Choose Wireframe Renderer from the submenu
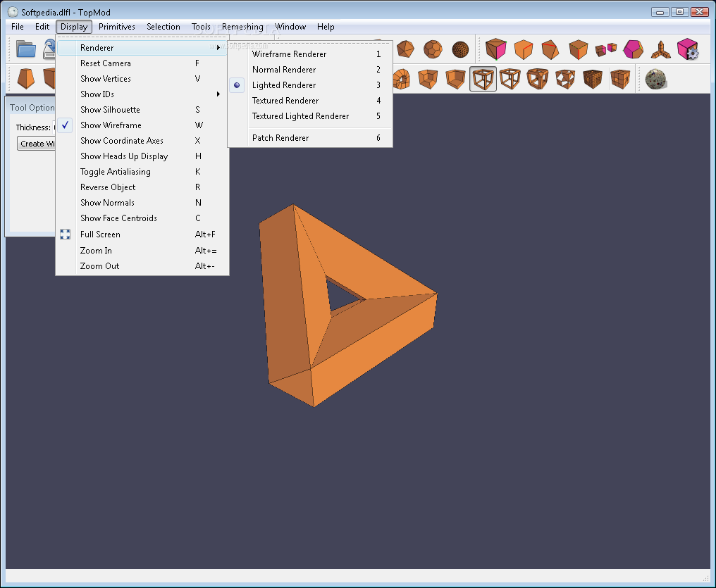The width and height of the screenshot is (716, 588). [289, 54]
